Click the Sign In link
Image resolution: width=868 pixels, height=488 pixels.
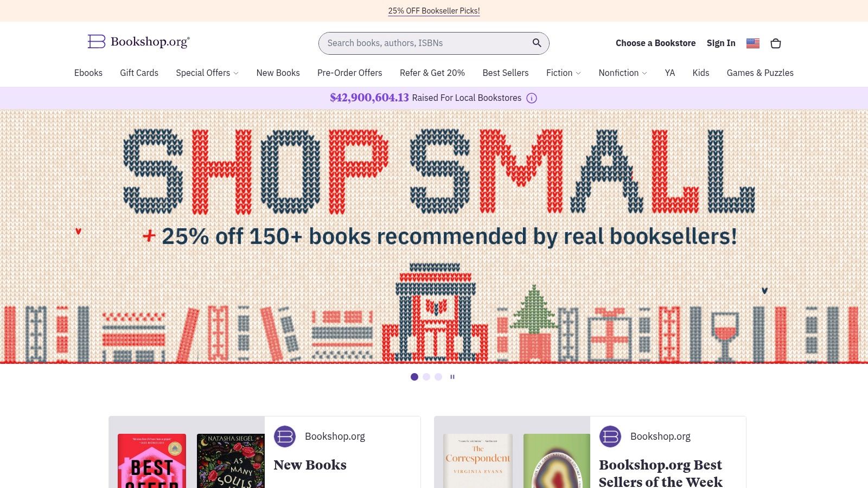(x=720, y=43)
